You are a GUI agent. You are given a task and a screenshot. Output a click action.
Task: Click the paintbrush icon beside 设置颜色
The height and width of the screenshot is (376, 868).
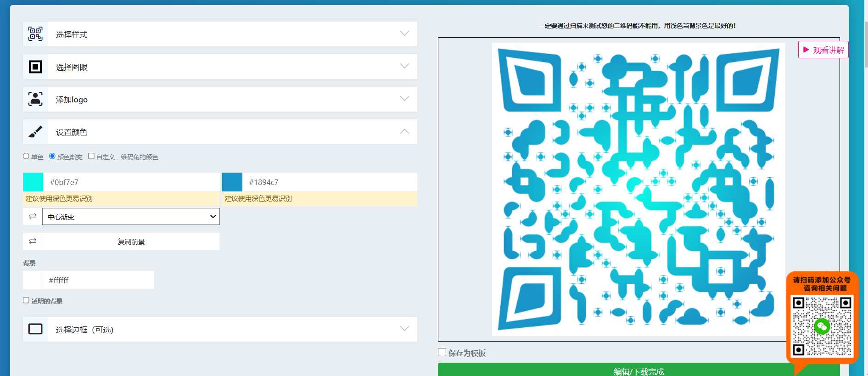[x=35, y=132]
